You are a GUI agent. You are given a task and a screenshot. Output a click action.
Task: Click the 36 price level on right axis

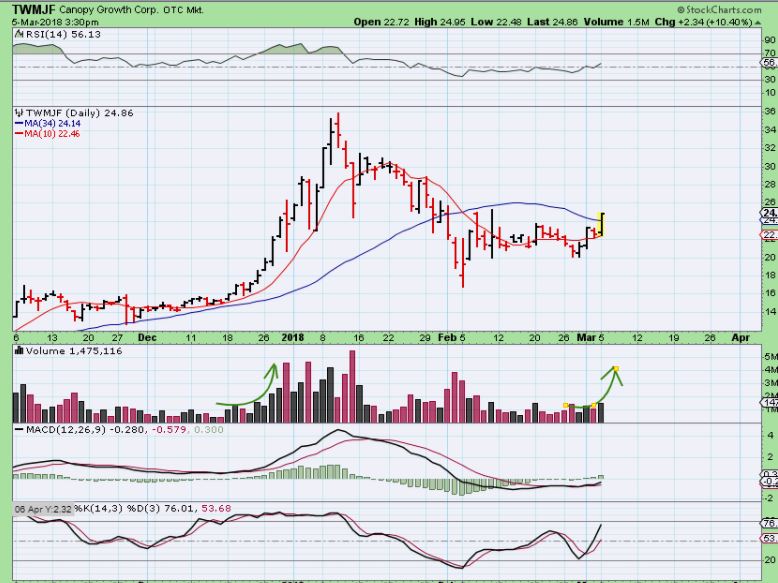point(770,112)
